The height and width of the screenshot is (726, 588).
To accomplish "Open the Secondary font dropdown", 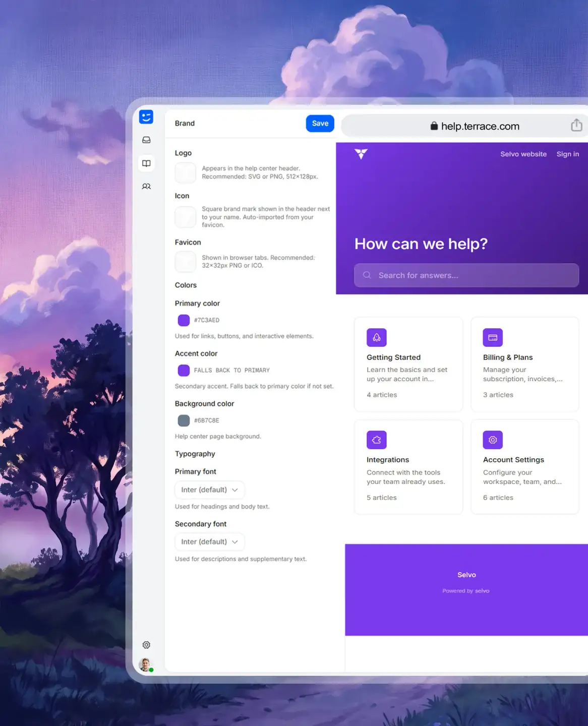I will [210, 541].
